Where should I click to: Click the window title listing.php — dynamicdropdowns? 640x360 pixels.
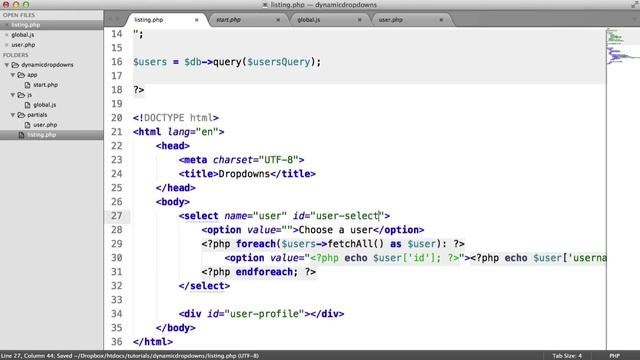pos(323,5)
